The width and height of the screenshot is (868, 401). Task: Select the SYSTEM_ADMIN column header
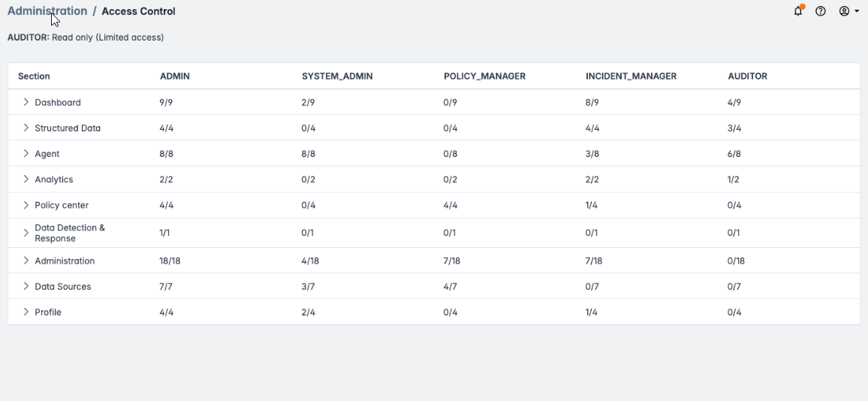coord(337,76)
